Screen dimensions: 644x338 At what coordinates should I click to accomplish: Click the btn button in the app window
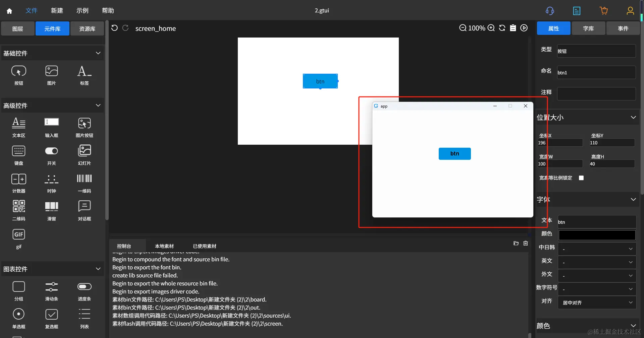pos(455,154)
